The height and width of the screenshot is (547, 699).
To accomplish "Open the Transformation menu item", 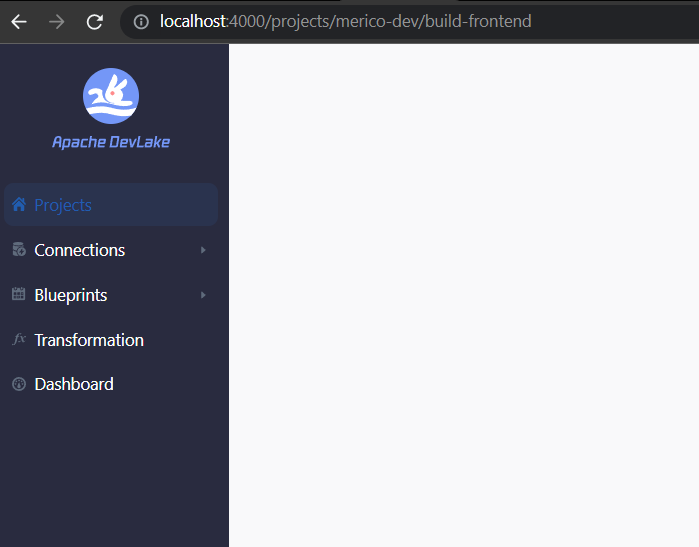I will [111, 340].
